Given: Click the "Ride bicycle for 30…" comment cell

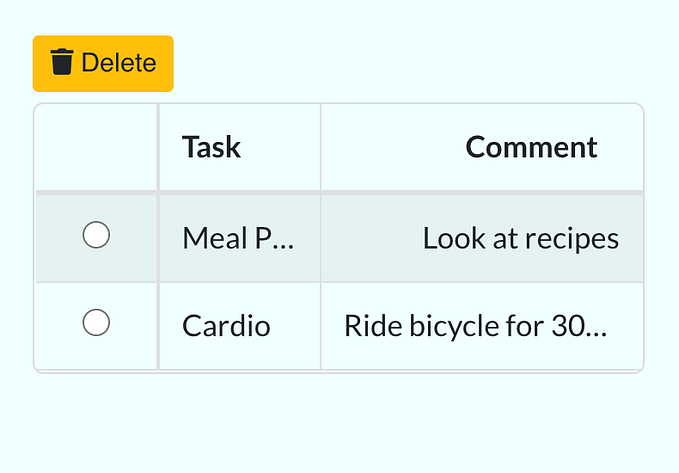Looking at the screenshot, I should [x=475, y=326].
